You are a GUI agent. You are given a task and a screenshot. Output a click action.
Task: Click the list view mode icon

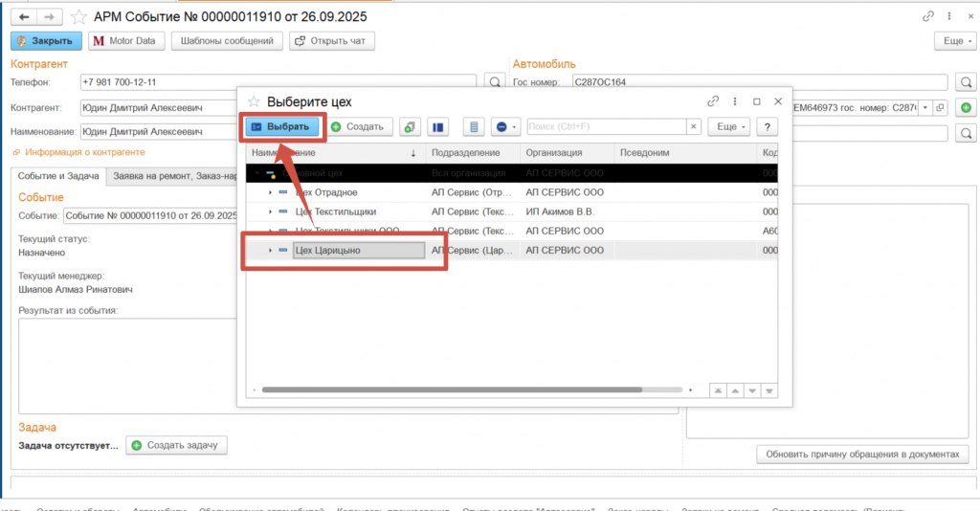474,126
